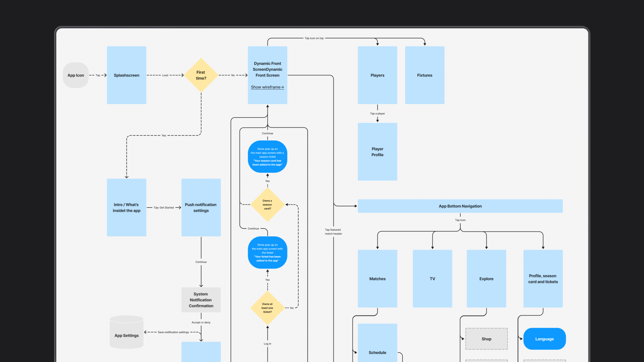Image resolution: width=644 pixels, height=362 pixels.
Task: Open the Show wireframe link
Action: click(267, 87)
